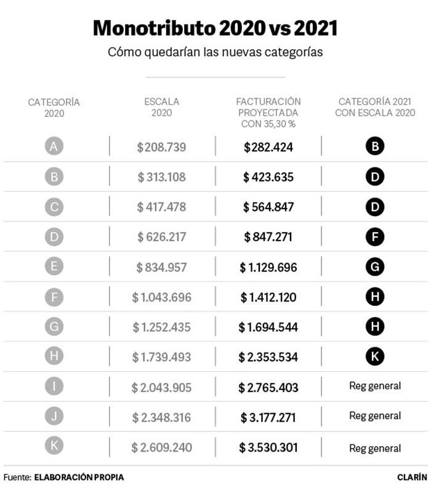Click the gray category E circle icon
The height and width of the screenshot is (504, 431).
[x=54, y=266]
